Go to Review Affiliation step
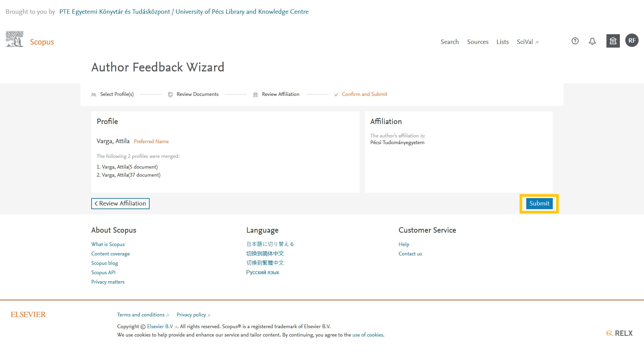644x362 pixels. pos(280,94)
